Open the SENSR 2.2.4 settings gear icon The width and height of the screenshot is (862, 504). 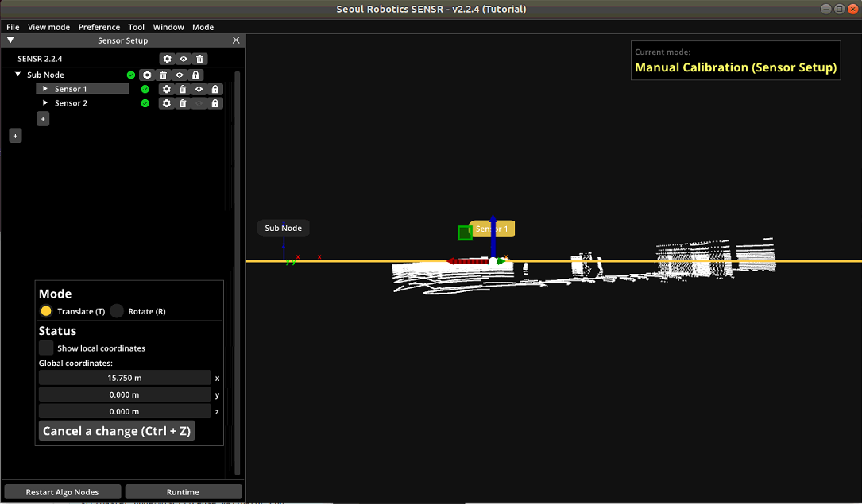[167, 58]
